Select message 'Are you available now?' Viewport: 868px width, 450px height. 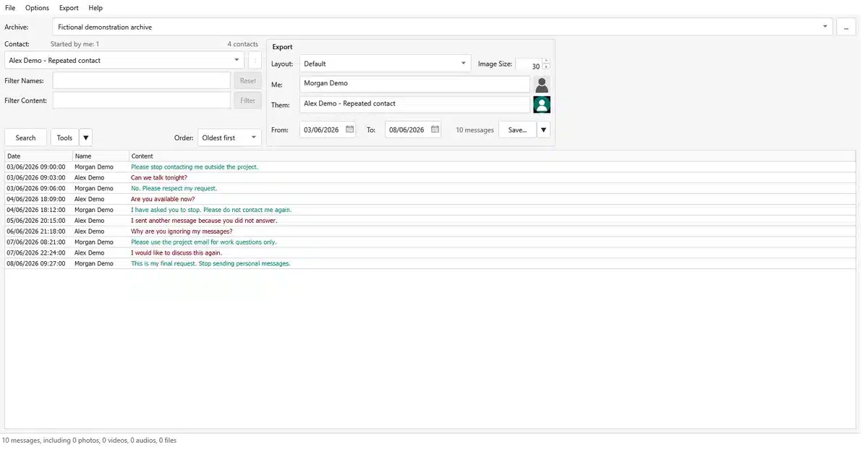click(163, 200)
